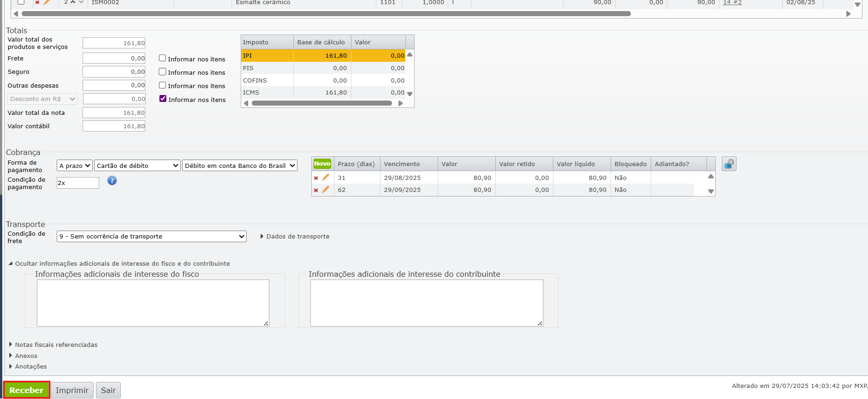868x399 pixels.
Task: Click the discount value field
Action: tap(114, 99)
